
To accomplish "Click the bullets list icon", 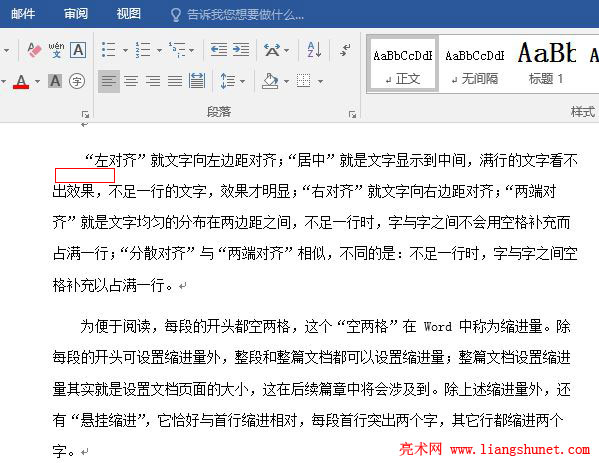I will pos(108,50).
